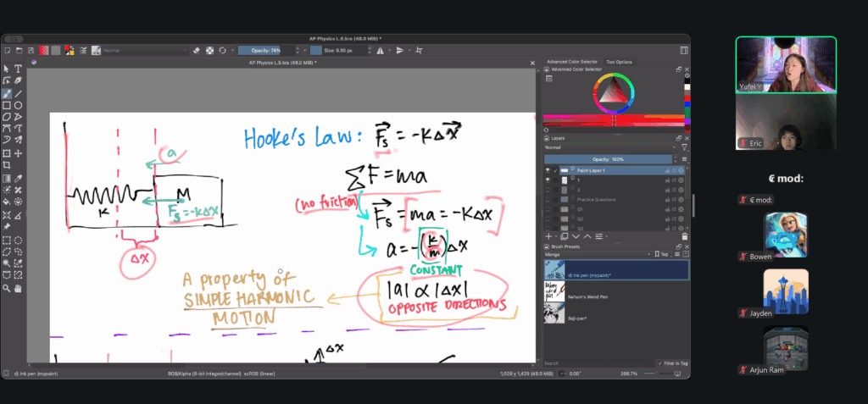
Task: Select the Text tool in the toolbox
Action: [18, 69]
